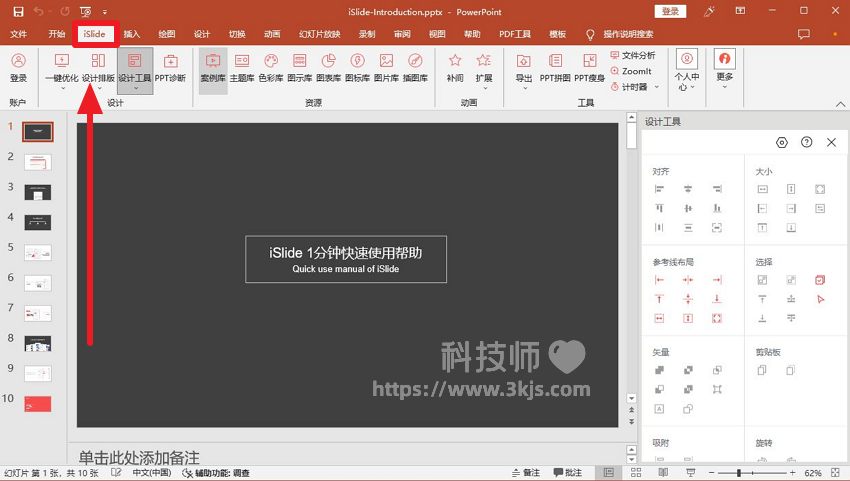Click the red selection arrow icon under 选择
Screen dimensions: 850x481
(x=820, y=299)
